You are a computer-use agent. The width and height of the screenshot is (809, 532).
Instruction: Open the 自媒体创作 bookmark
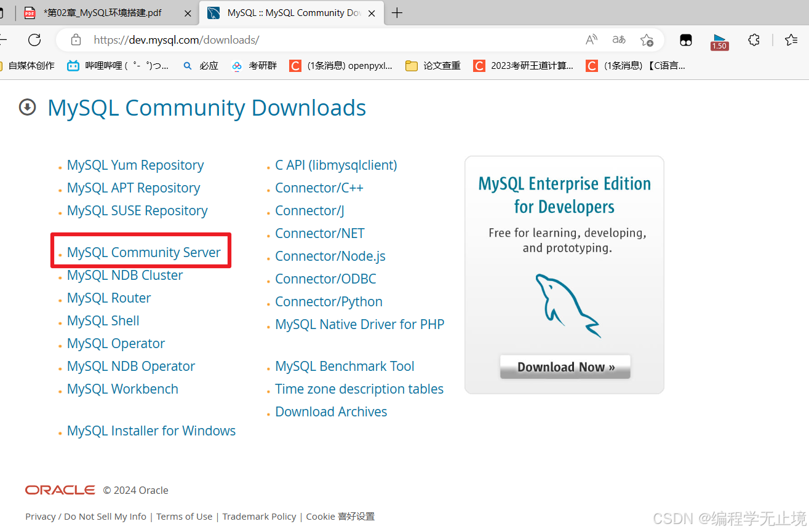click(x=28, y=66)
